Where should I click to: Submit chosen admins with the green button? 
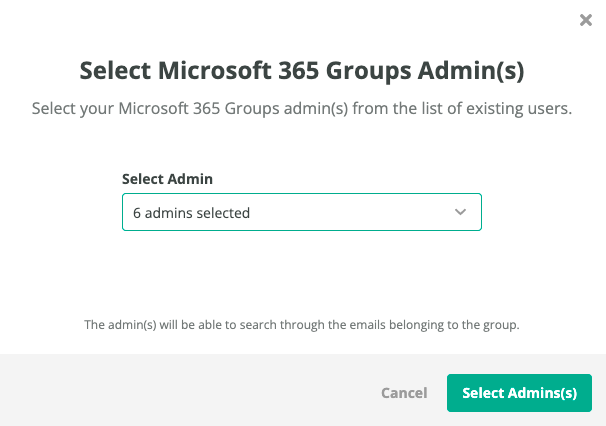[519, 393]
